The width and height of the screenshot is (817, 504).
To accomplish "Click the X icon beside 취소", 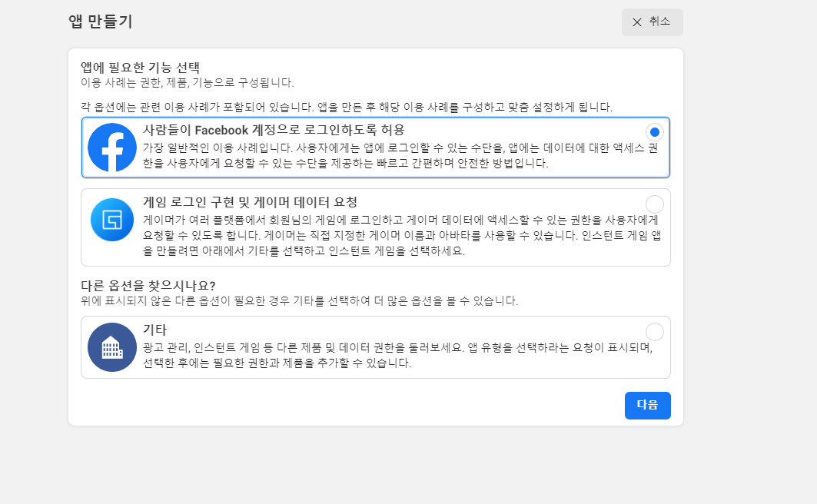I will click(636, 22).
